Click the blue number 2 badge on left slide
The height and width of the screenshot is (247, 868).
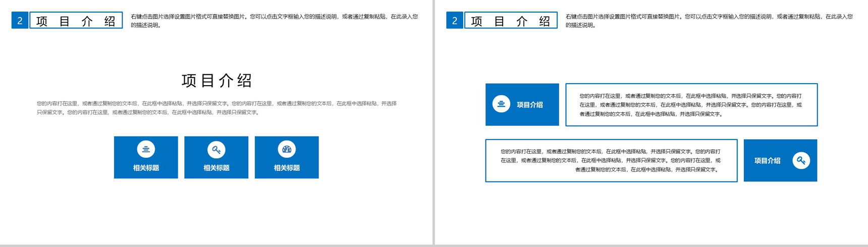point(20,21)
